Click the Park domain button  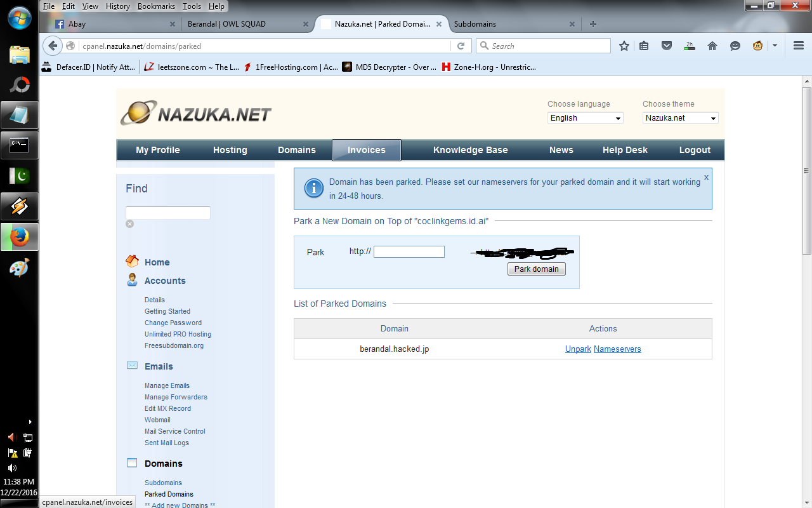point(537,269)
